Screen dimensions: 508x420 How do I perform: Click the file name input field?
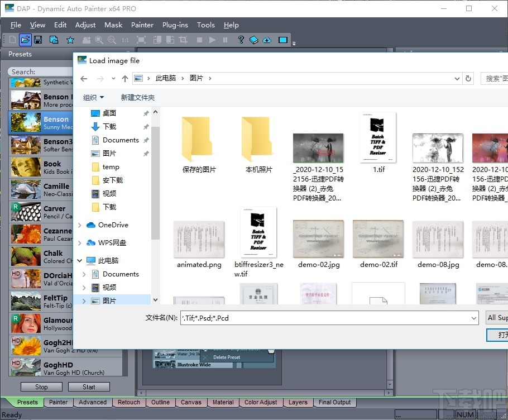click(324, 318)
